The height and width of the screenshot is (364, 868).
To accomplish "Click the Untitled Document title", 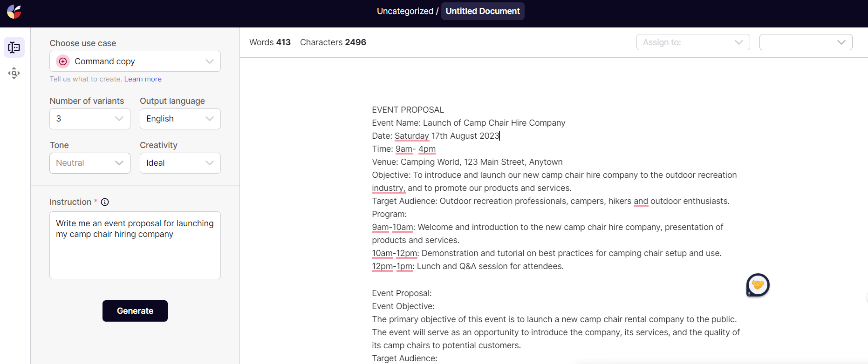I will (x=483, y=11).
